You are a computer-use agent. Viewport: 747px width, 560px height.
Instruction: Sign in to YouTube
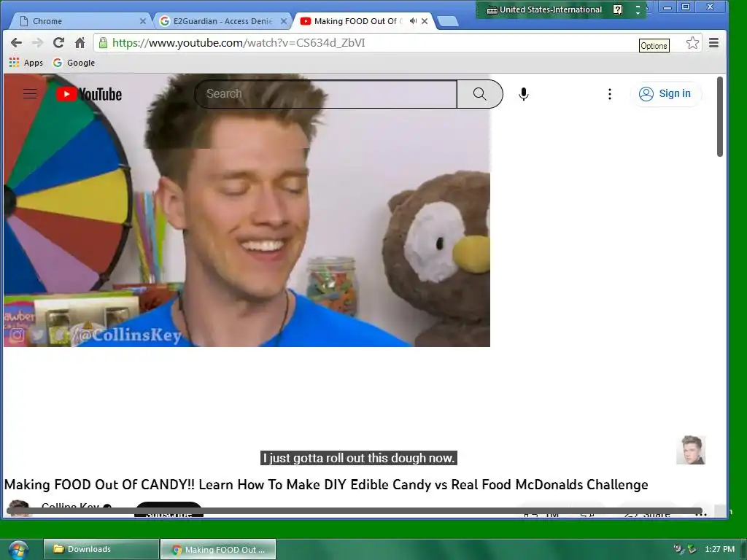click(x=665, y=94)
